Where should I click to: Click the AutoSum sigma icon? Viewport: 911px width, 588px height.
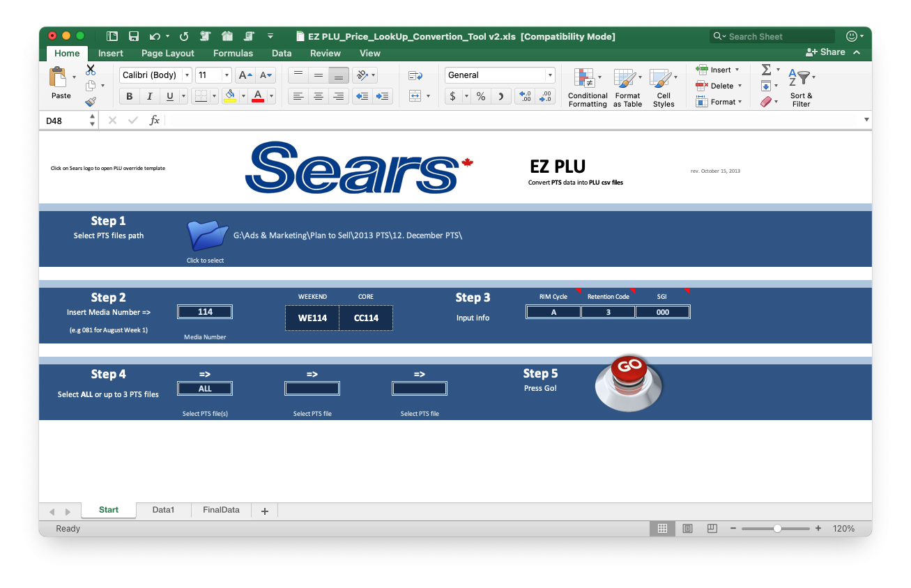766,70
